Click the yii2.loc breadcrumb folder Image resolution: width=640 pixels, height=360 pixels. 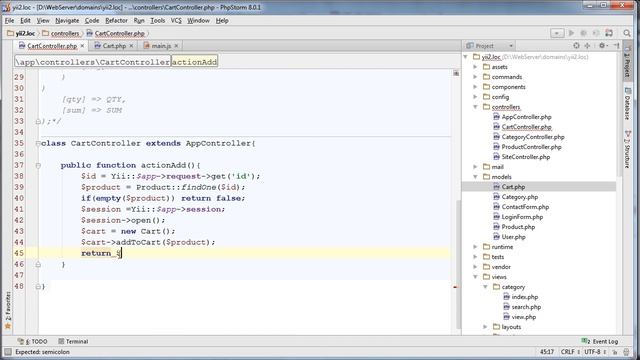(21, 33)
